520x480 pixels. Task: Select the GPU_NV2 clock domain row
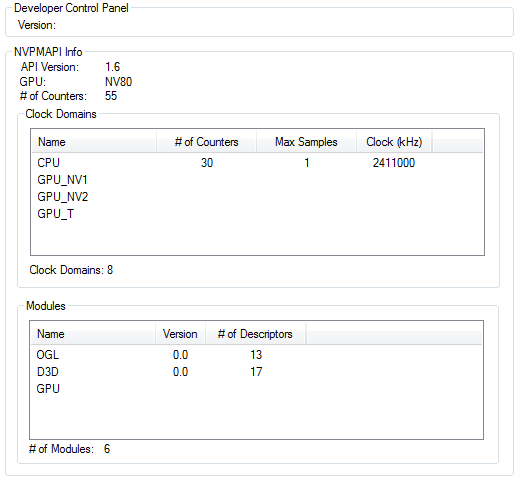click(257, 197)
